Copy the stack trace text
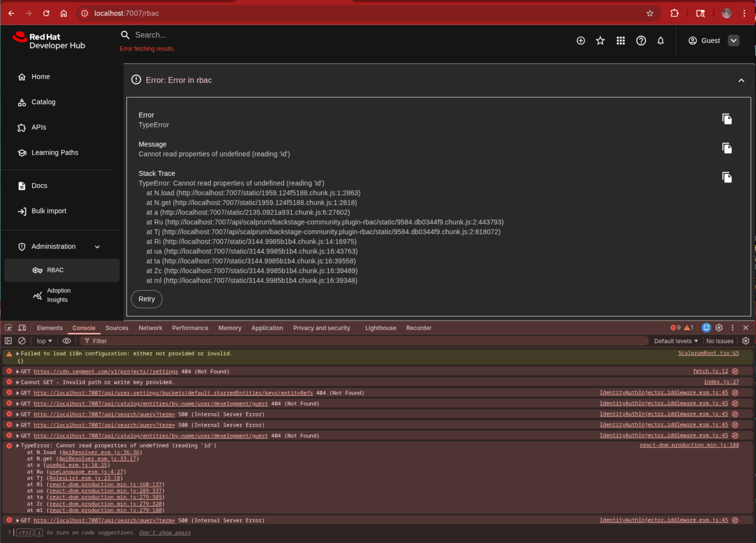756x543 pixels. 727,177
